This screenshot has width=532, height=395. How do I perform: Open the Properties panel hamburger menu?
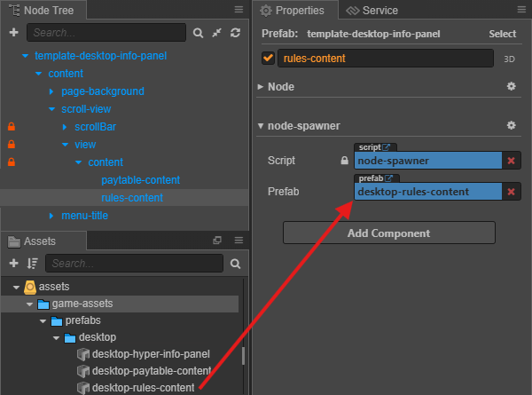click(x=521, y=10)
